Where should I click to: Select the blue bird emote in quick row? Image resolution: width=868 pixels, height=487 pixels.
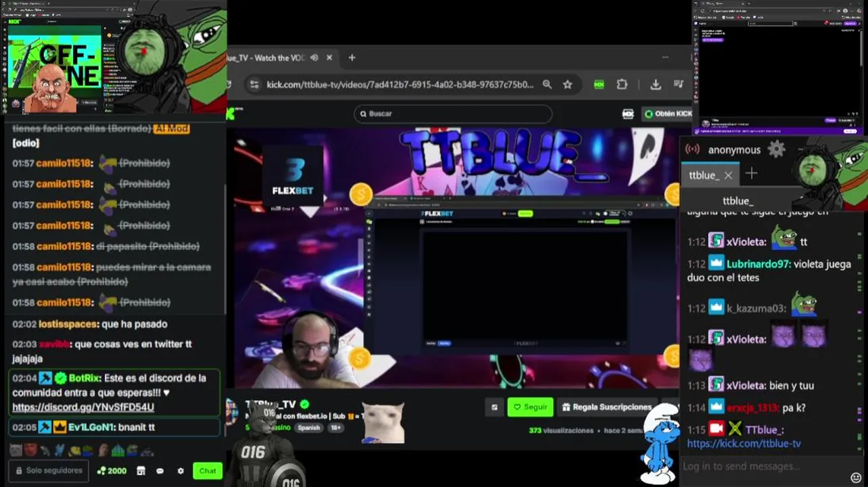pyautogui.click(x=59, y=450)
